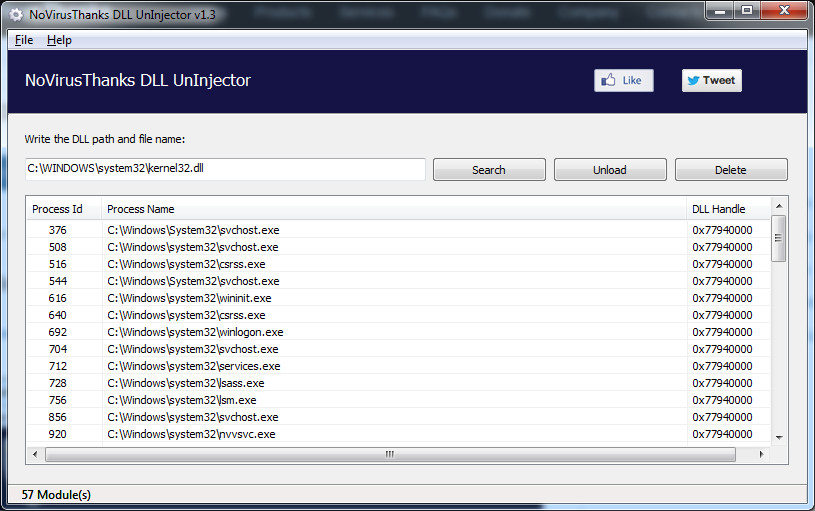This screenshot has height=511, width=815.
Task: Click the horizontal scrollbar left arrow
Action: coord(35,454)
